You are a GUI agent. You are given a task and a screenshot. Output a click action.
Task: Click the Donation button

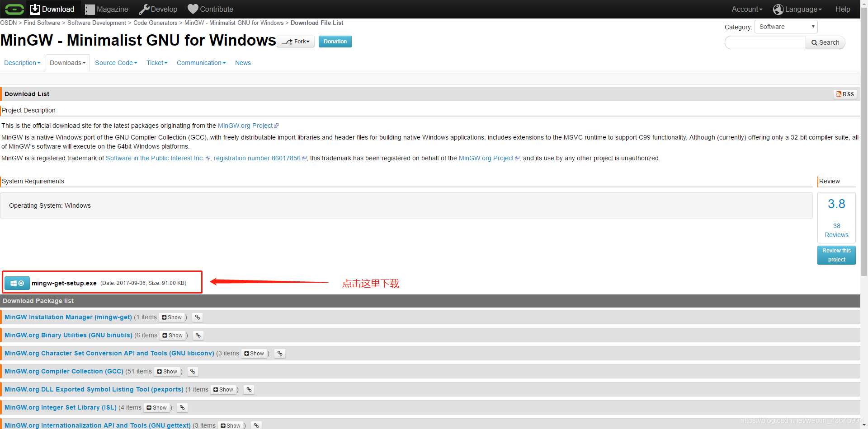pyautogui.click(x=335, y=42)
